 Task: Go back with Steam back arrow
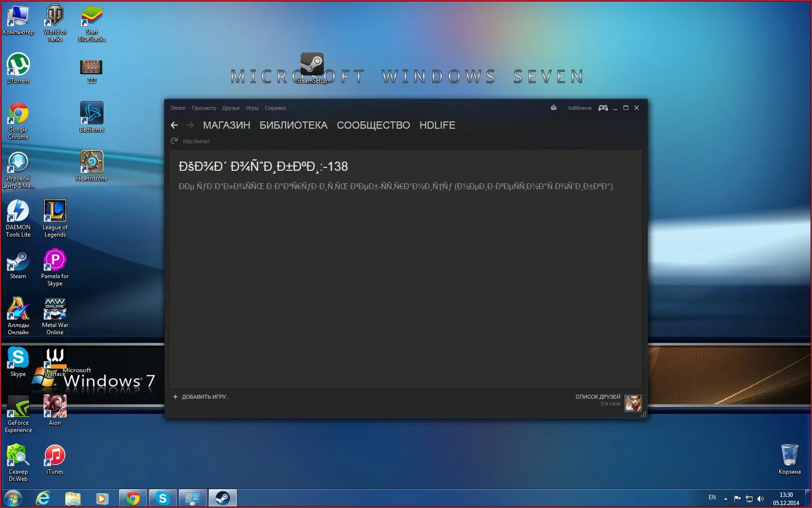coord(174,125)
